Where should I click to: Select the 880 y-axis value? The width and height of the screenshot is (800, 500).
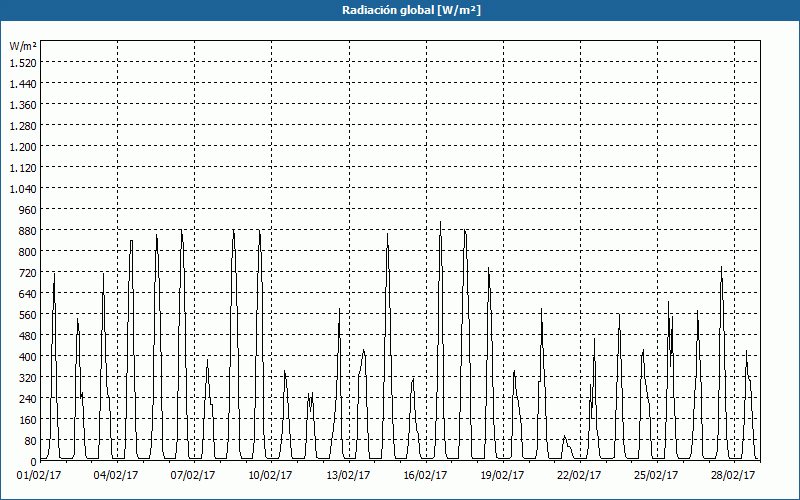coord(28,231)
